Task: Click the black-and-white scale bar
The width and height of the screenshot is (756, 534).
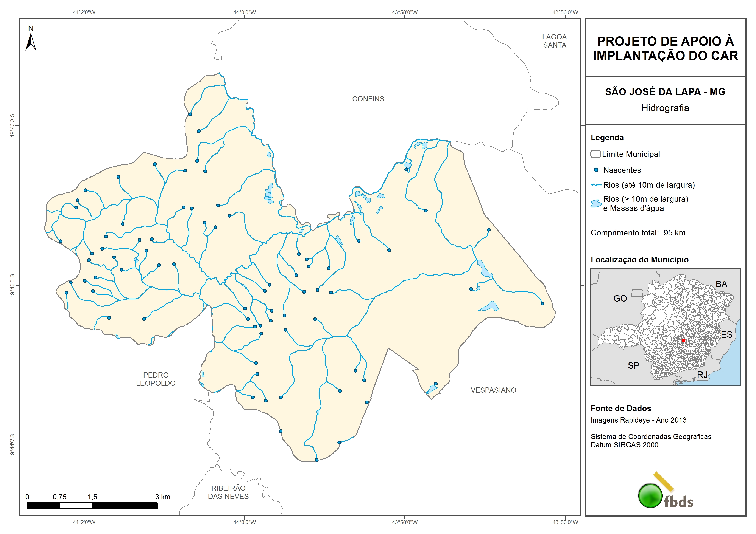Action: [x=92, y=506]
